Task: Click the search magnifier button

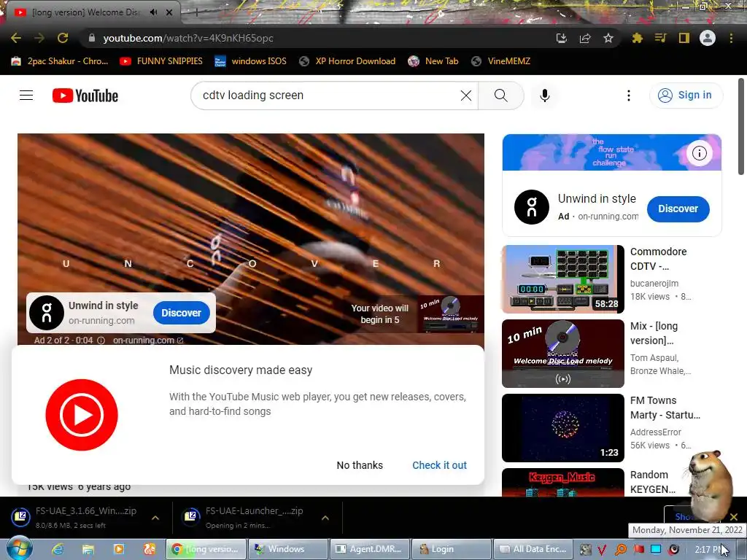Action: pyautogui.click(x=500, y=96)
